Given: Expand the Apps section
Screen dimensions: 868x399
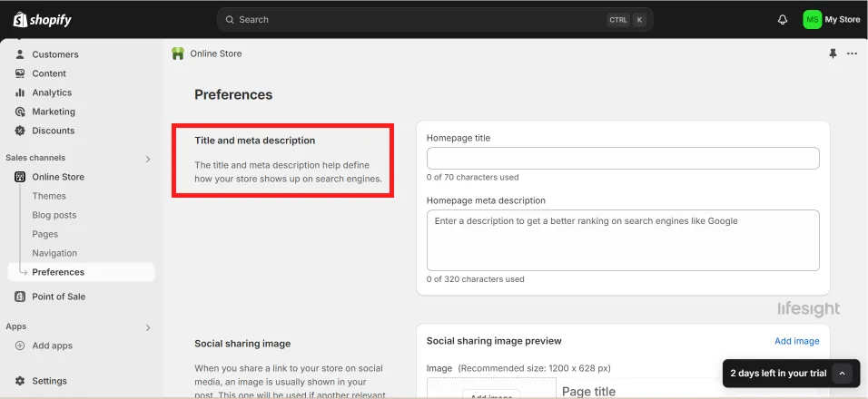Looking at the screenshot, I should pos(148,327).
